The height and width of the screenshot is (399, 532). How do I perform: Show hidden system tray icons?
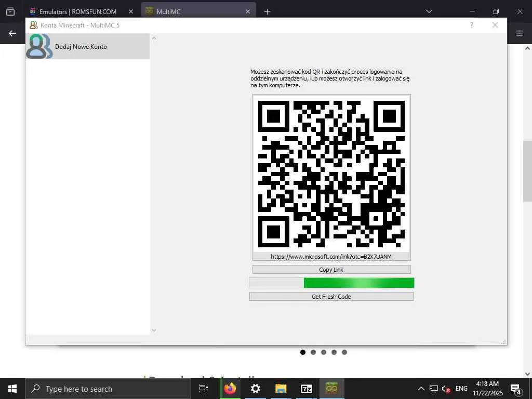coord(421,389)
